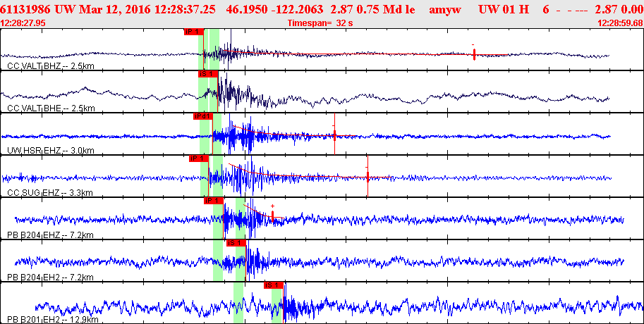Select the CC SUG EHZ 3.3km label

point(50,193)
